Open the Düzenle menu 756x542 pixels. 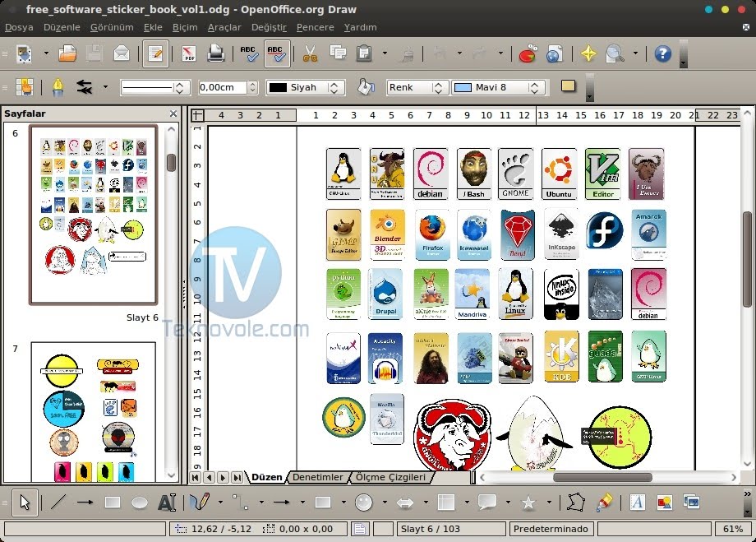[62, 27]
